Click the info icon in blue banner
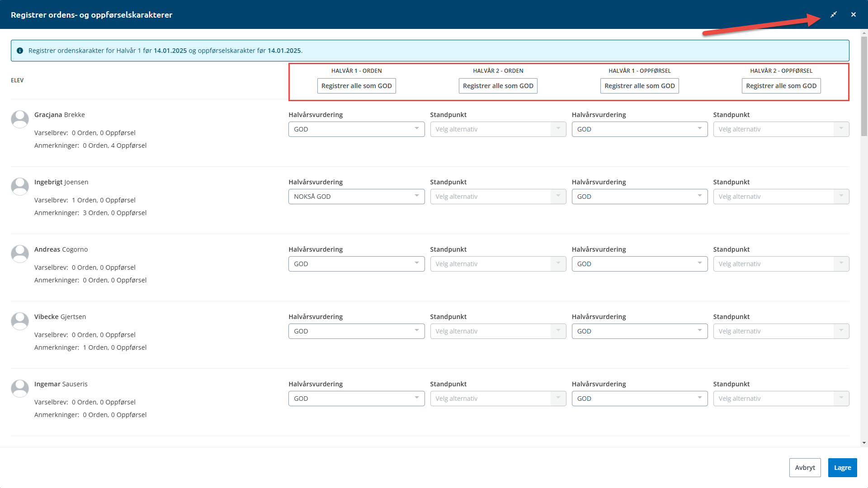Screen dimensions: 868x488 pos(20,51)
